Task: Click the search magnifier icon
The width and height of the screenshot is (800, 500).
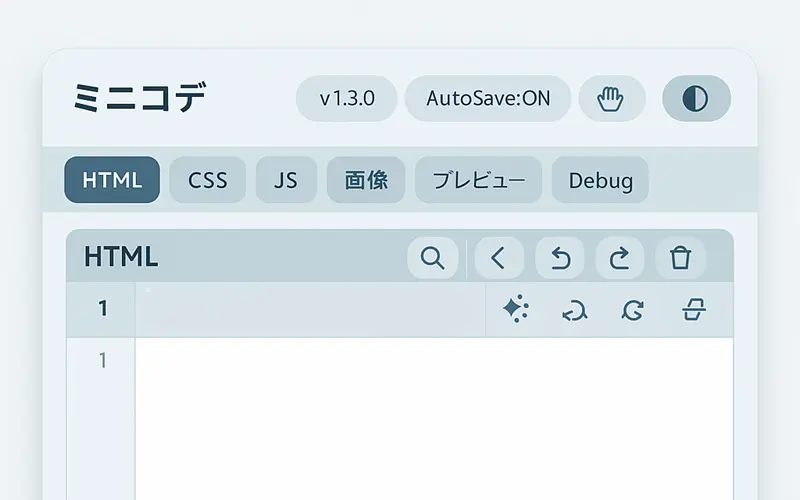Action: [432, 258]
